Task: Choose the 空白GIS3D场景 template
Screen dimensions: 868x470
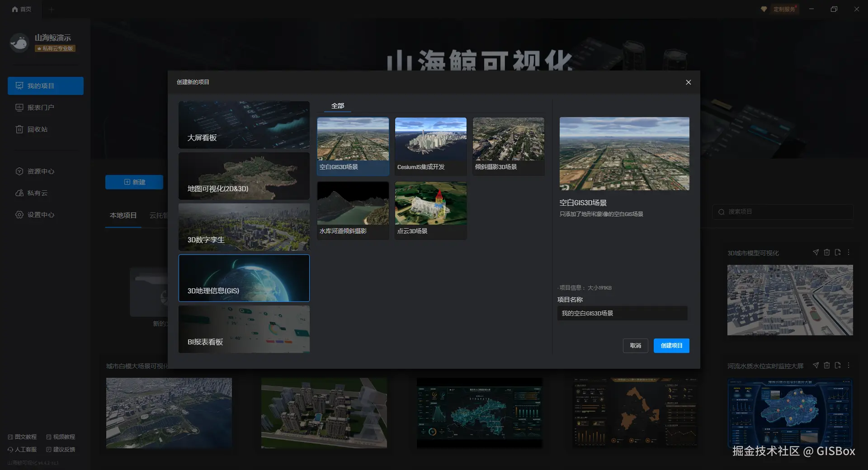Action: pos(353,146)
